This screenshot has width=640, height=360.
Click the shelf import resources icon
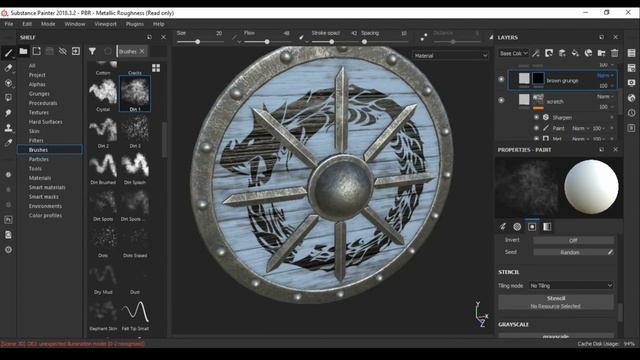tap(76, 51)
